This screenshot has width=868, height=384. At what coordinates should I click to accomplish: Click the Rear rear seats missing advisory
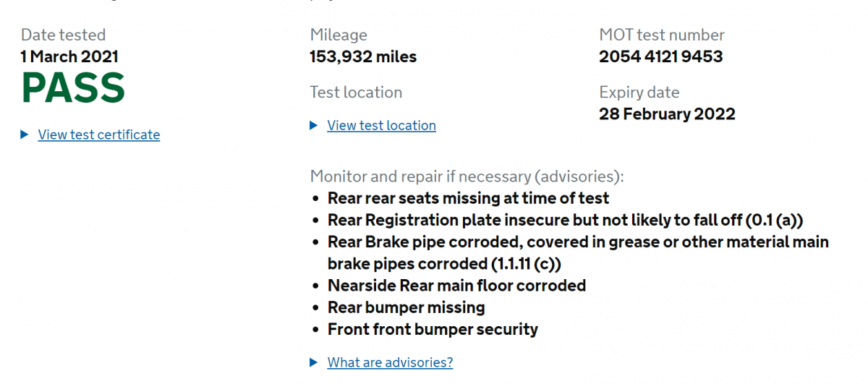click(x=468, y=198)
